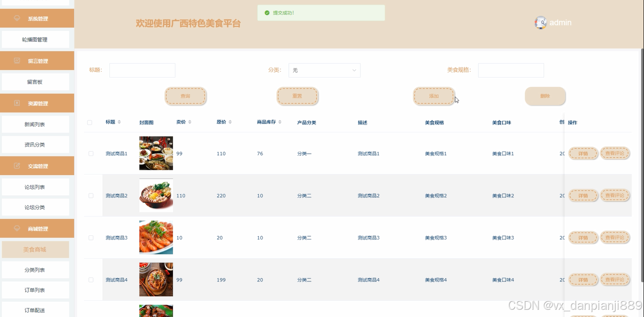Open 详情 for 测试商品2
The height and width of the screenshot is (317, 644).
pos(583,196)
